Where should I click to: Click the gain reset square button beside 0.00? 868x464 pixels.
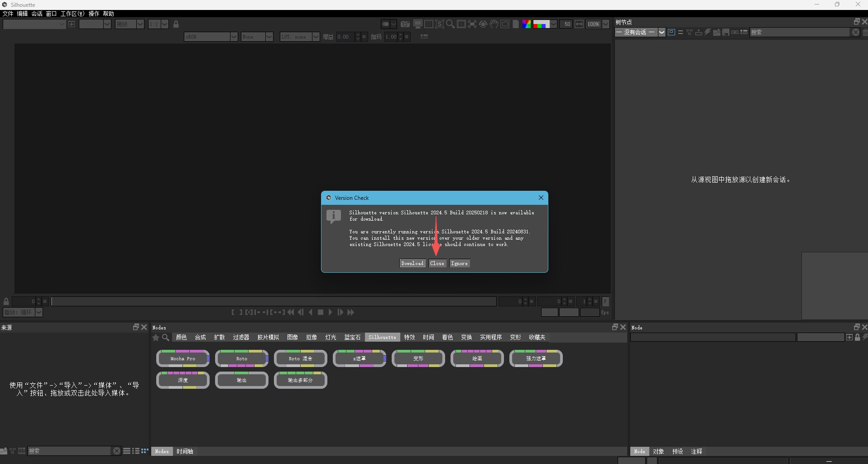pyautogui.click(x=364, y=37)
